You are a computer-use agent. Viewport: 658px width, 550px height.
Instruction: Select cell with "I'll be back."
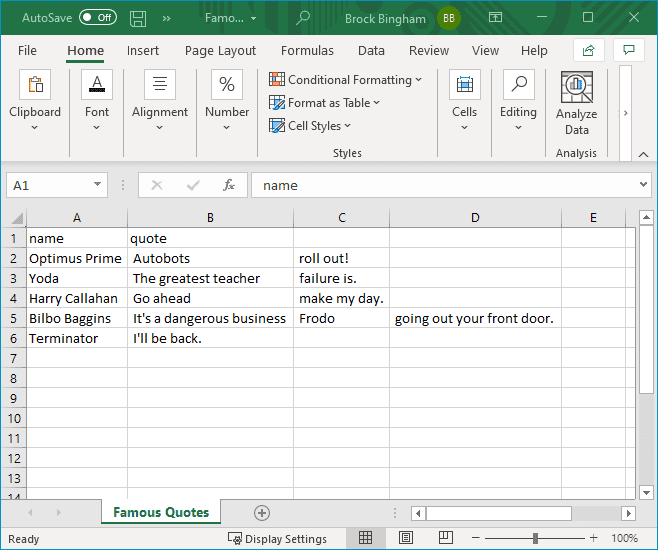210,339
